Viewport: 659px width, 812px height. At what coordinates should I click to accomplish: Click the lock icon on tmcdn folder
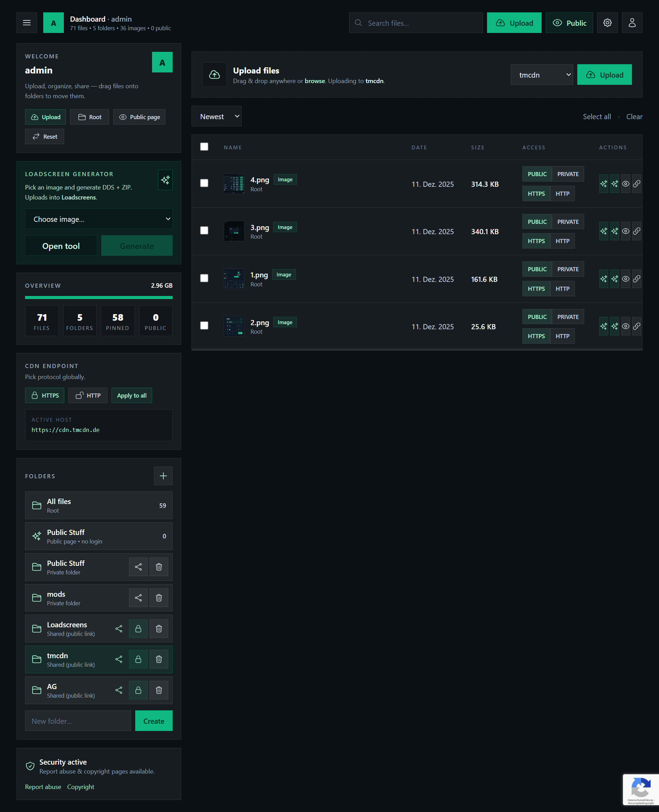tap(138, 659)
